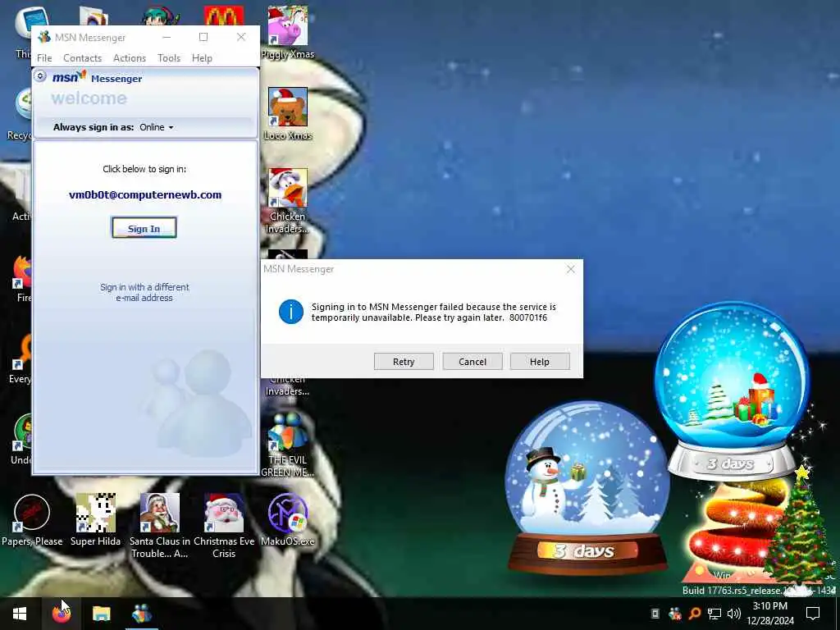Launch Super Hilda desktop icon
The width and height of the screenshot is (840, 630).
click(x=95, y=519)
